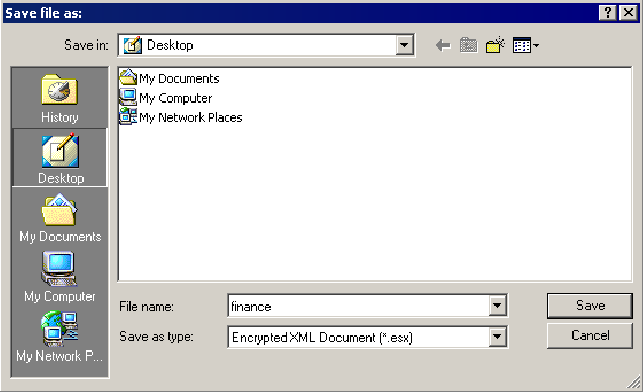
Task: Open the Views menu icon
Action: [526, 45]
